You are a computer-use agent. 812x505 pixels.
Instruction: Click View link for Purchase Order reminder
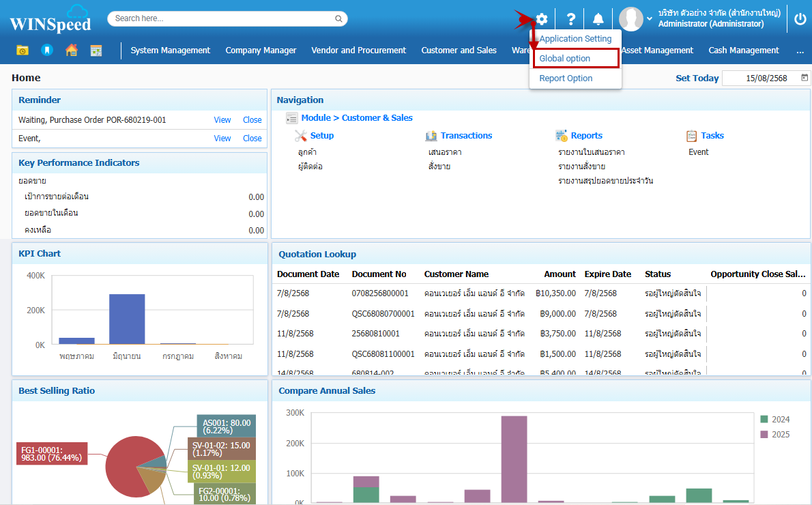[x=222, y=120]
